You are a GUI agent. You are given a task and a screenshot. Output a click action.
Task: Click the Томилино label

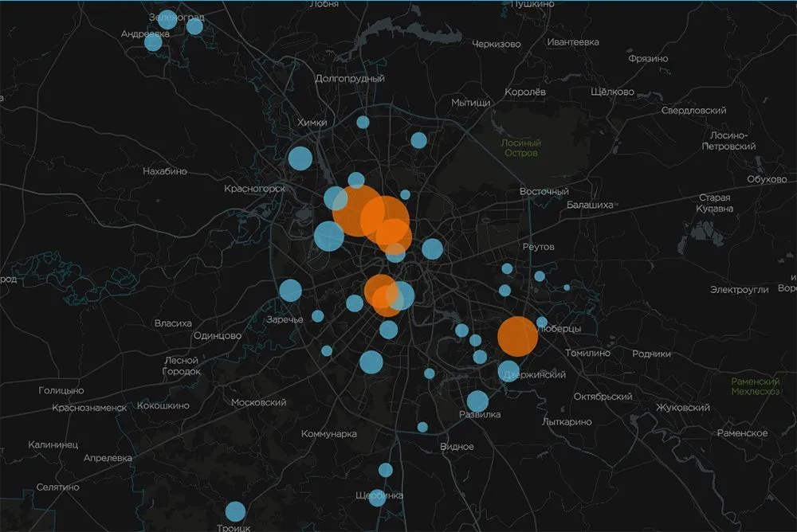pyautogui.click(x=587, y=353)
